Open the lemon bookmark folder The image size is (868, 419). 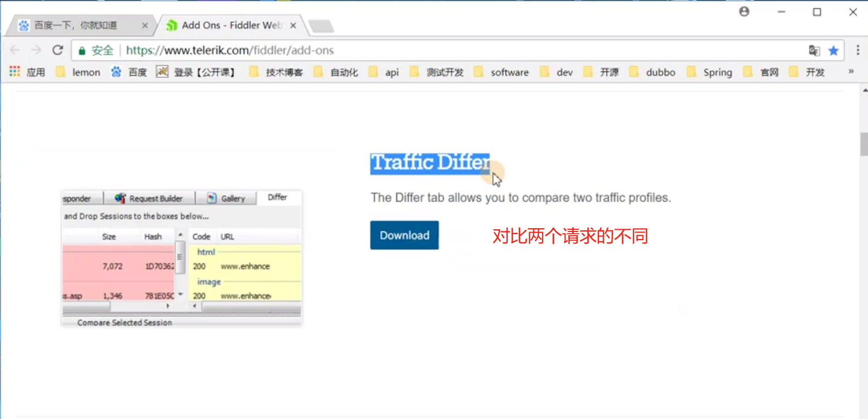(78, 72)
